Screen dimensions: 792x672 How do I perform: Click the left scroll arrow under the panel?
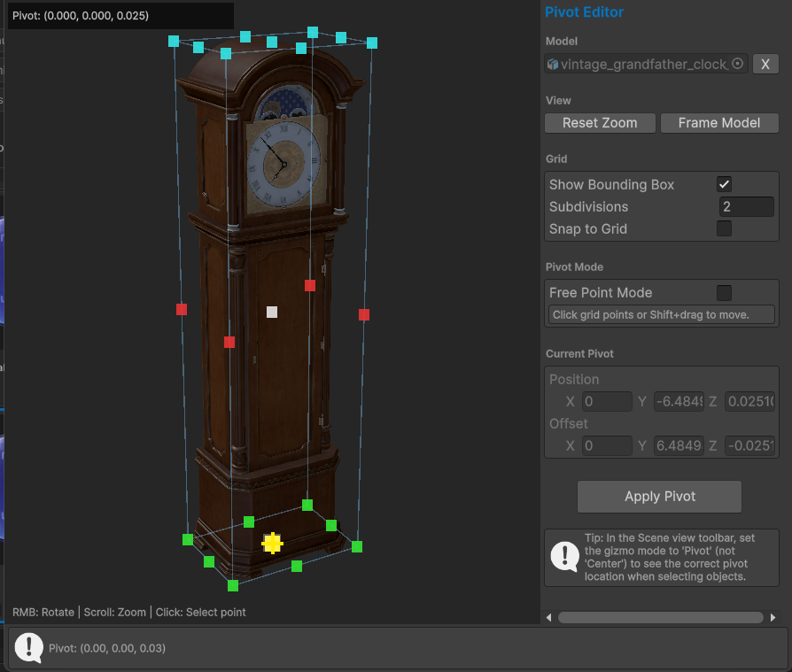[x=548, y=617]
